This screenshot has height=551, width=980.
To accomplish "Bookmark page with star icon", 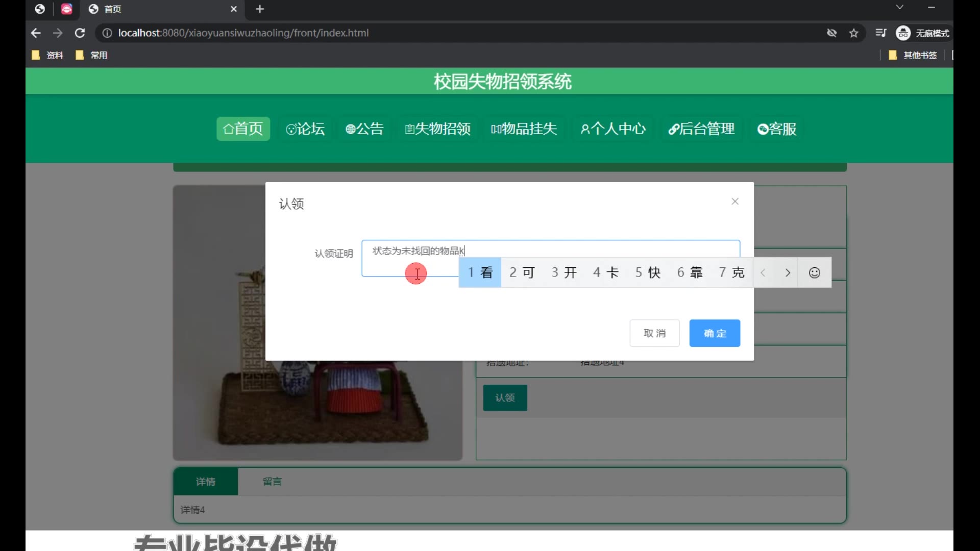I will pyautogui.click(x=854, y=33).
